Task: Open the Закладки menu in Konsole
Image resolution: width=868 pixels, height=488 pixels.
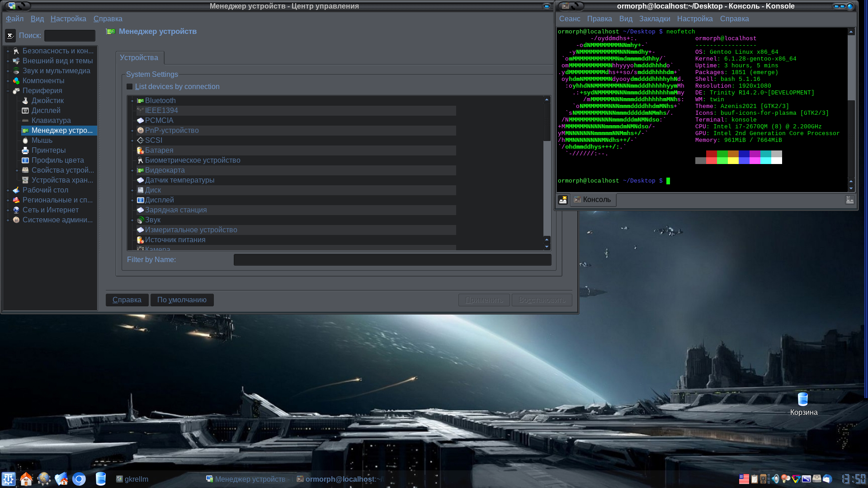Action: tap(655, 19)
